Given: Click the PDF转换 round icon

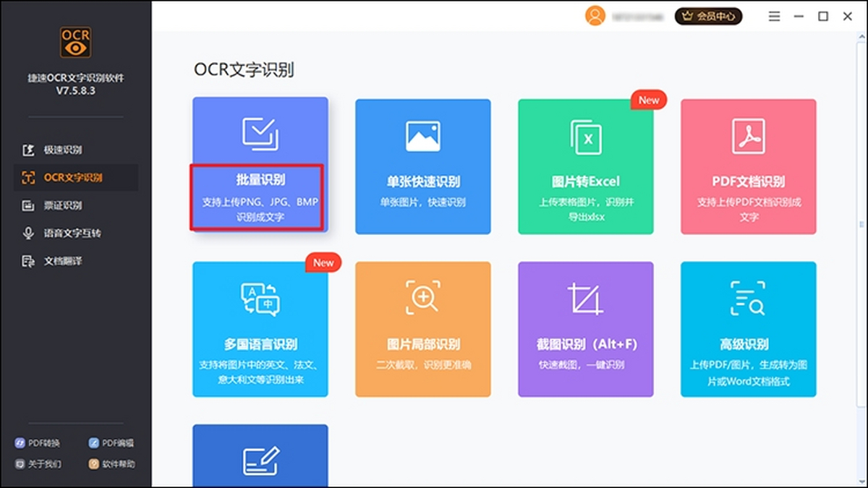Looking at the screenshot, I should (20, 443).
